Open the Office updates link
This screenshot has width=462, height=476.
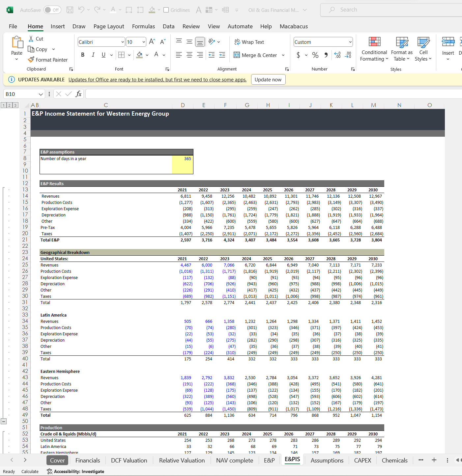point(157,79)
